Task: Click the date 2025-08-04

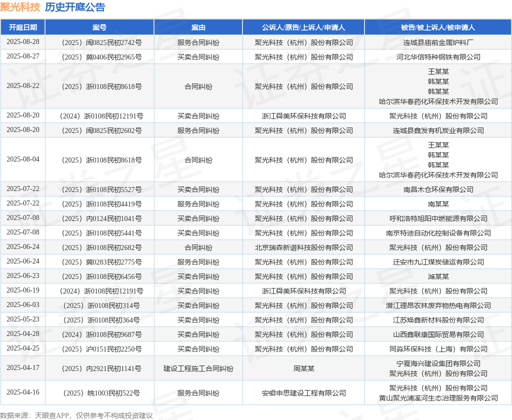Action: (23, 159)
